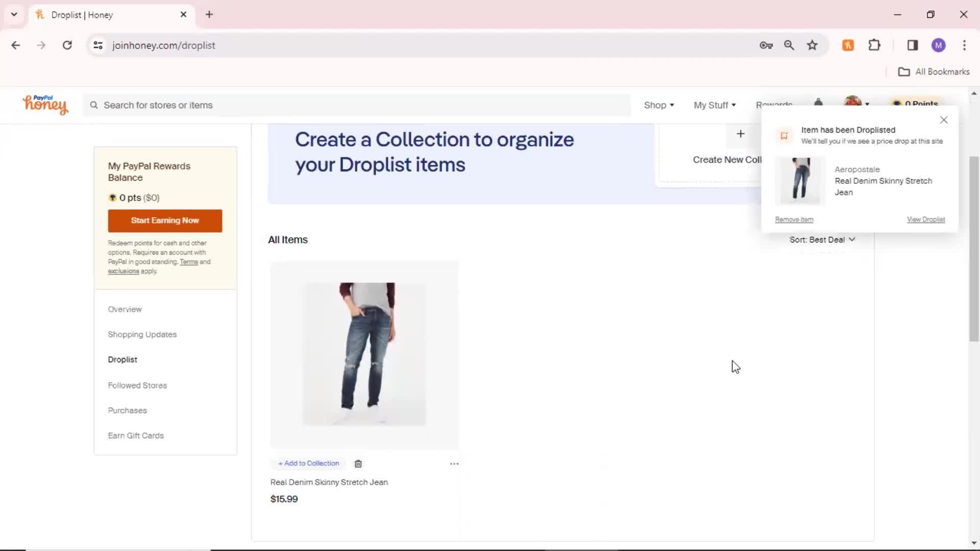The image size is (980, 551).
Task: Expand the Shop dropdown menu
Action: coord(659,105)
